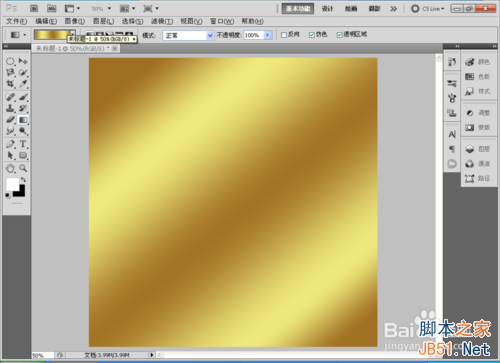Click the foreground color swatch
Image resolution: width=500 pixels, height=363 pixels.
tap(12, 184)
